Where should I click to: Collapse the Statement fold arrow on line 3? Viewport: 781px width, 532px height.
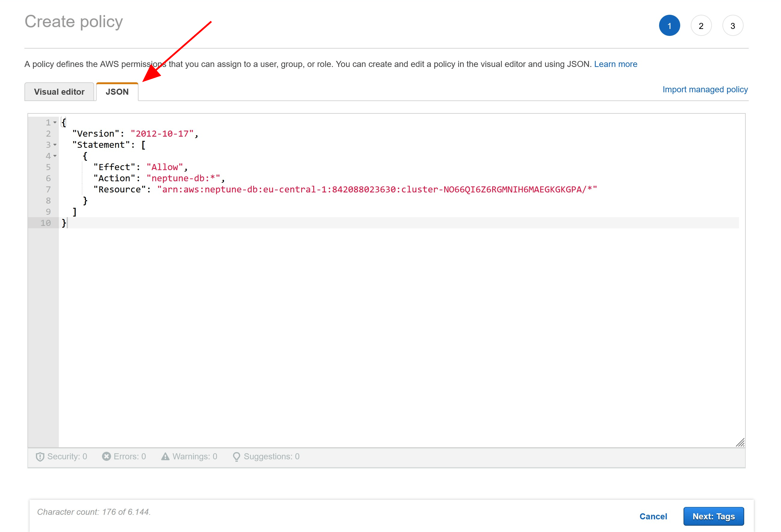pos(55,145)
